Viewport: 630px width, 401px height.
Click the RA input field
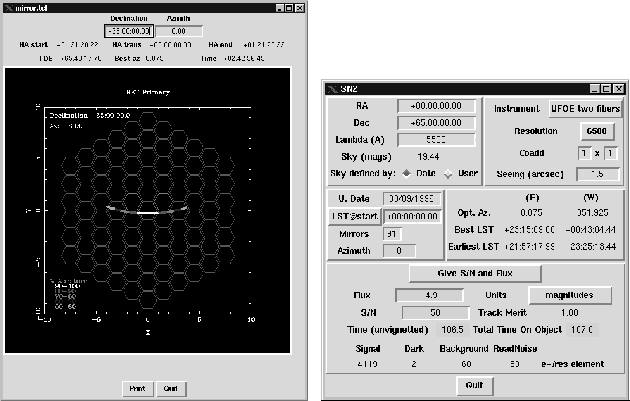tap(436, 106)
